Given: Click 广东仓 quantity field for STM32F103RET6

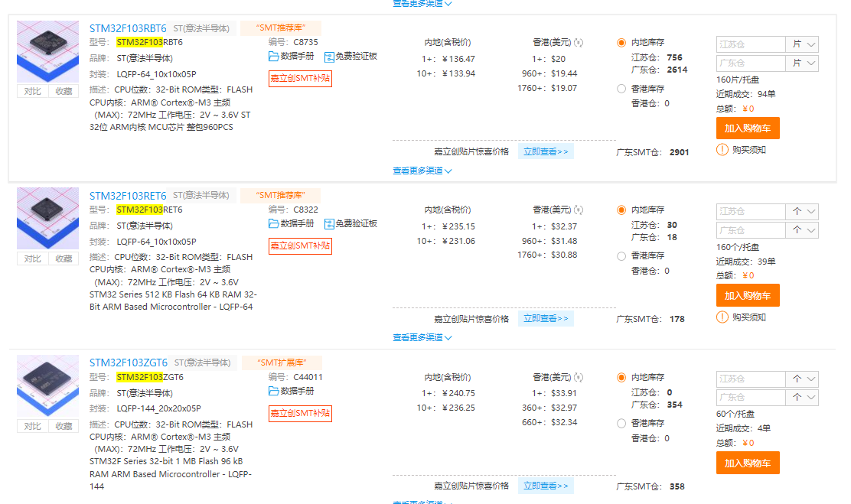Looking at the screenshot, I should [x=751, y=230].
